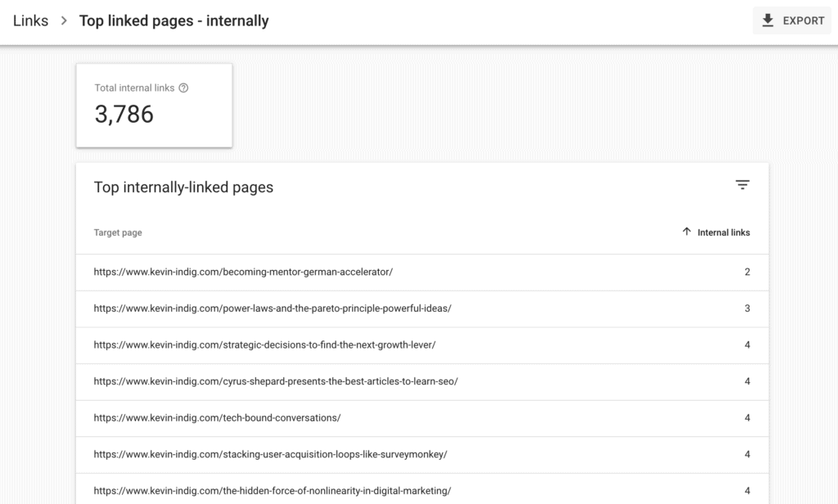Click the Top internally-linked pages heading

click(183, 187)
